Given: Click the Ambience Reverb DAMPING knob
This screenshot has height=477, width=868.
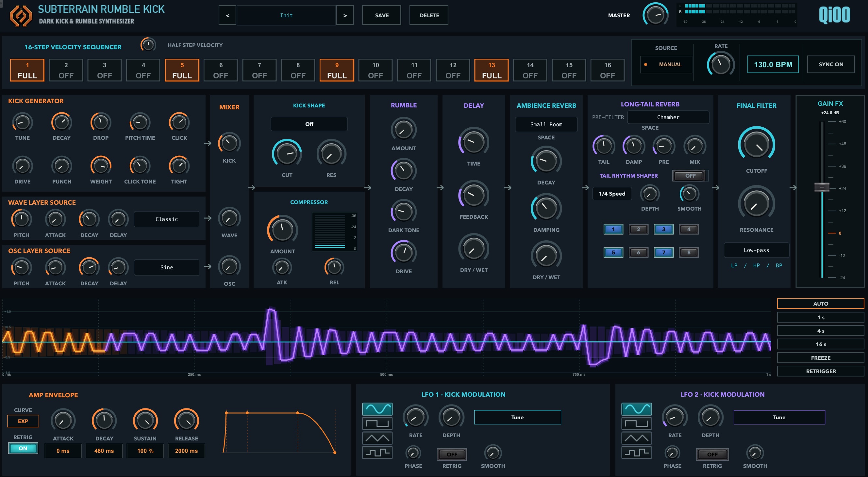Looking at the screenshot, I should click(x=546, y=208).
